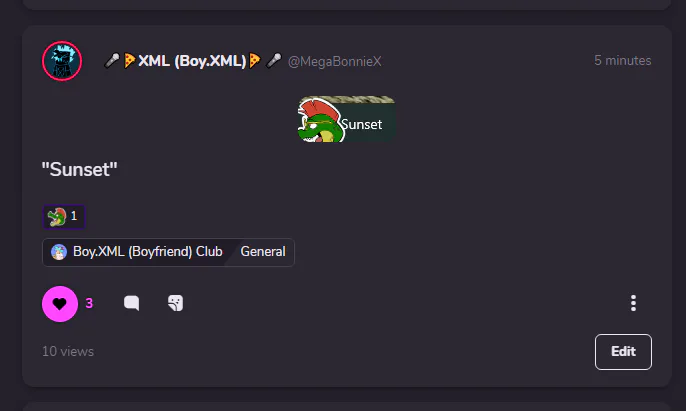The width and height of the screenshot is (686, 411).
Task: Click the "Sunset" post caption text
Action: [79, 169]
